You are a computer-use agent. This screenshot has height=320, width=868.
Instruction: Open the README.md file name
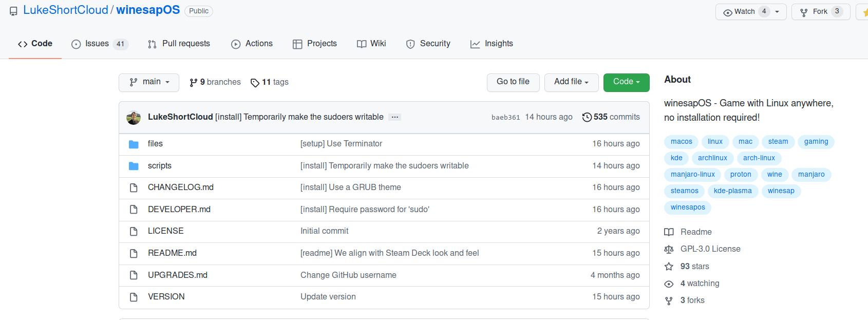click(172, 253)
